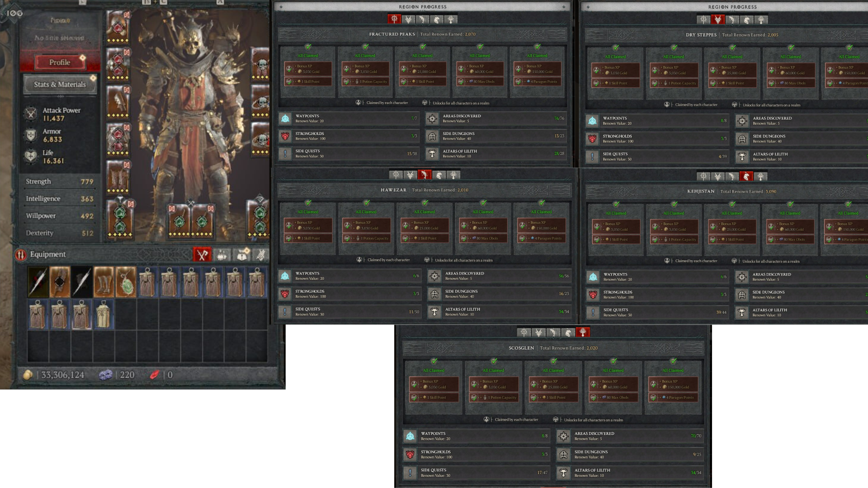Select the pale white cache in inventory

point(104,314)
